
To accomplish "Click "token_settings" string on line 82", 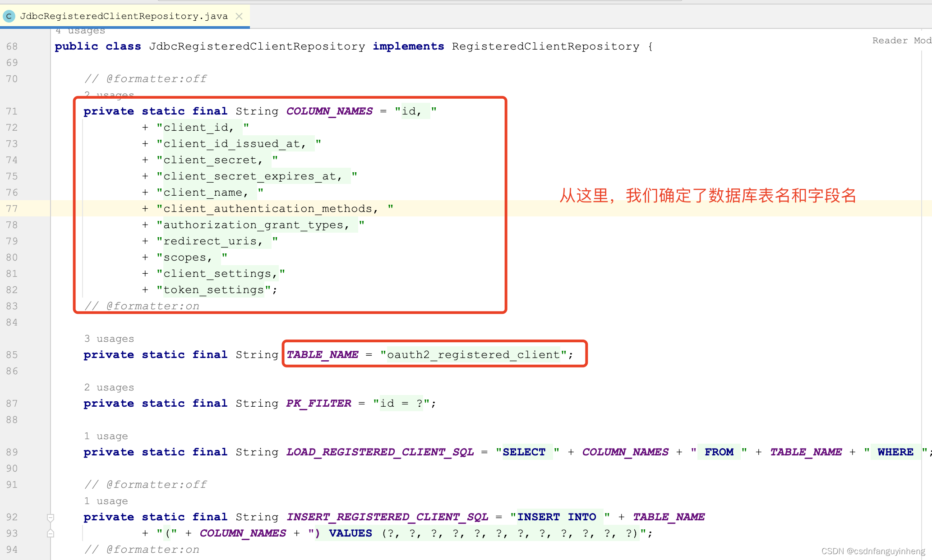I will (213, 290).
